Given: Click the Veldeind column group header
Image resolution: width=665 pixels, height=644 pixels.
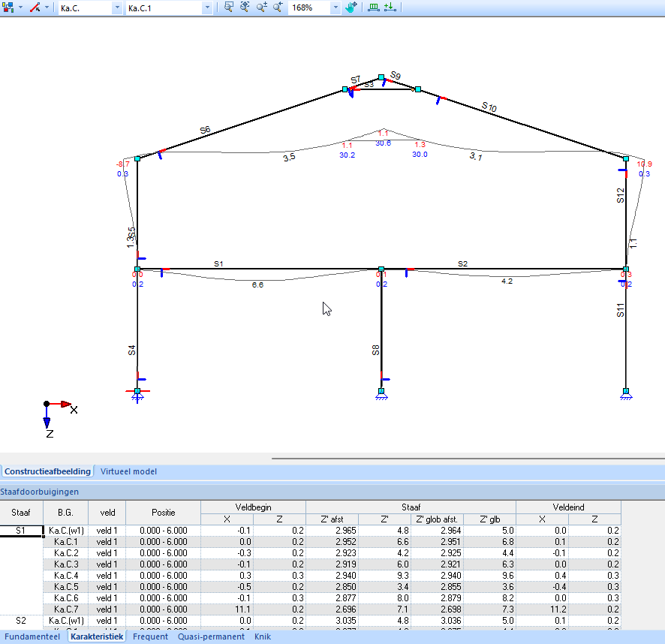Looking at the screenshot, I should tap(568, 507).
